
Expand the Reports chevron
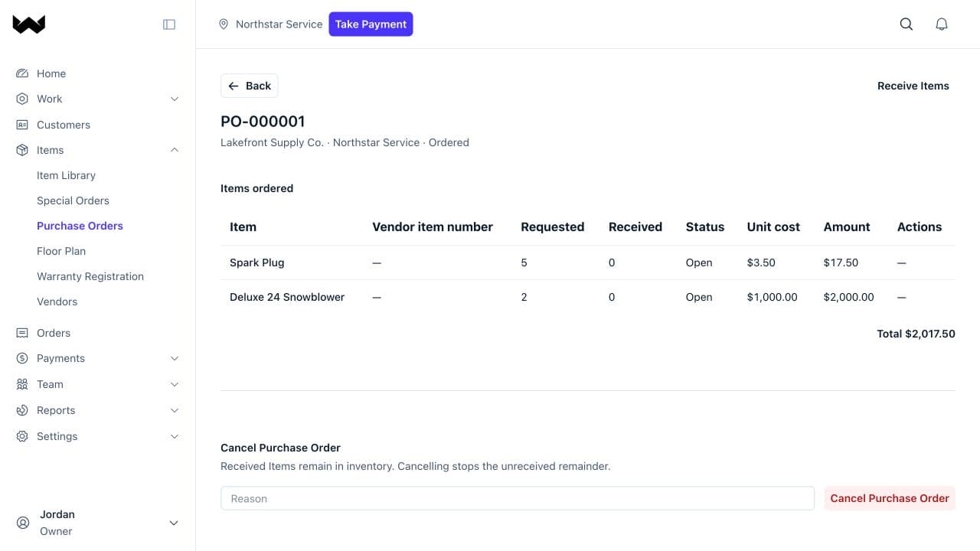(174, 410)
